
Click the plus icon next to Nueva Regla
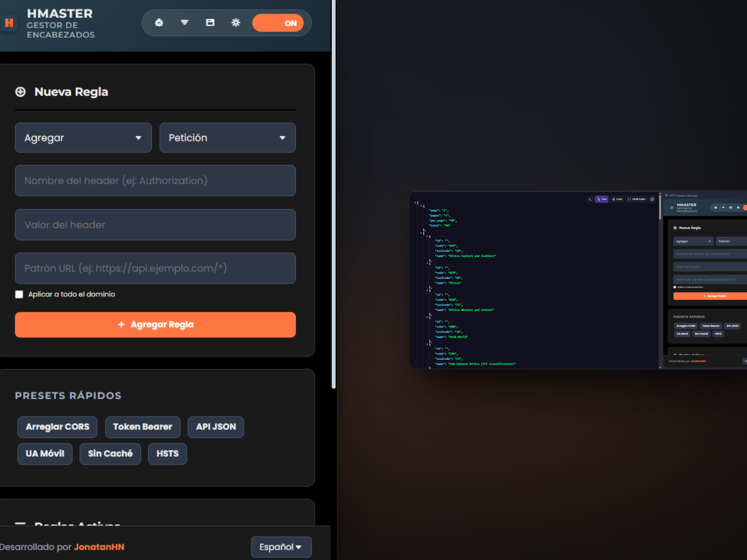pos(20,92)
